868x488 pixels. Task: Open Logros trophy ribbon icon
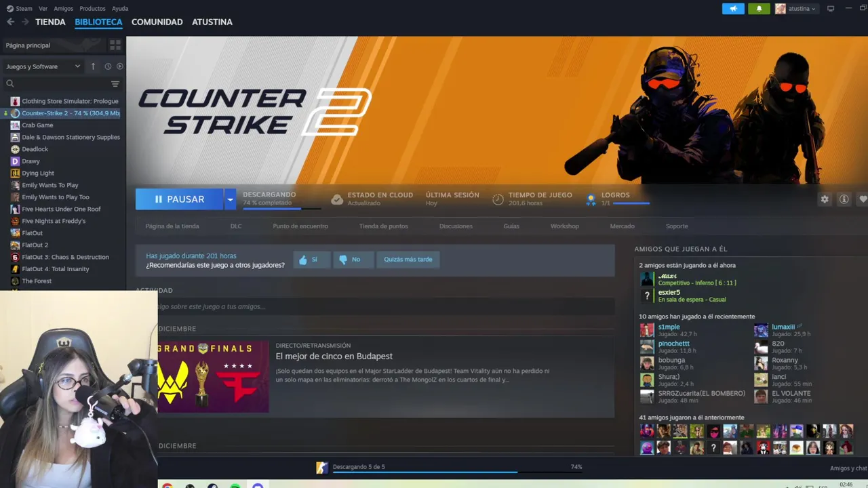point(591,199)
